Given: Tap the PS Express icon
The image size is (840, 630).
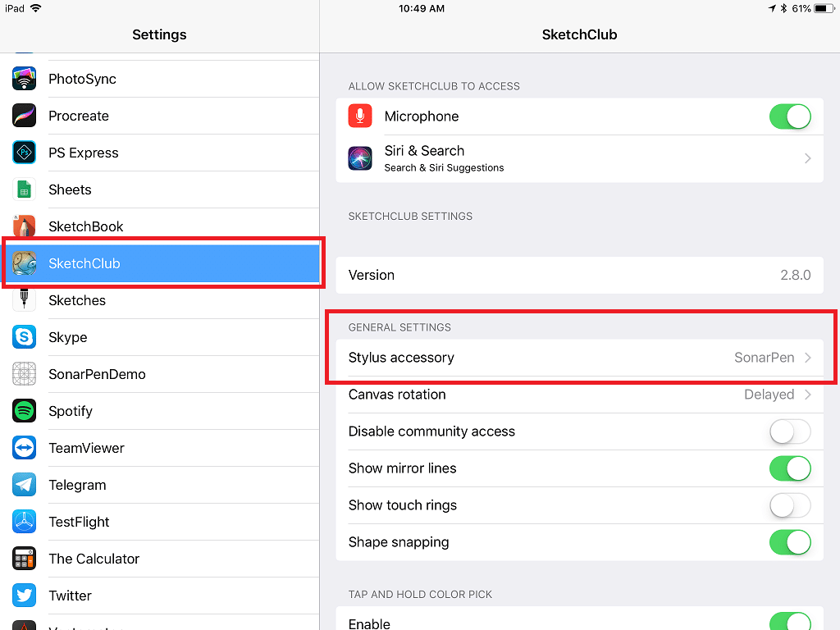Looking at the screenshot, I should click(x=25, y=153).
